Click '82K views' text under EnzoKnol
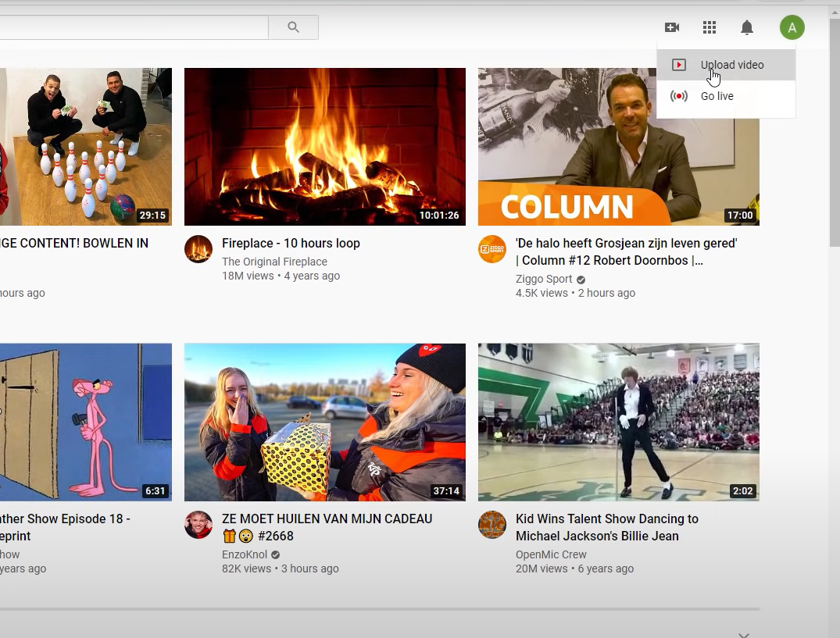Viewport: 840px width, 638px height. click(x=246, y=569)
